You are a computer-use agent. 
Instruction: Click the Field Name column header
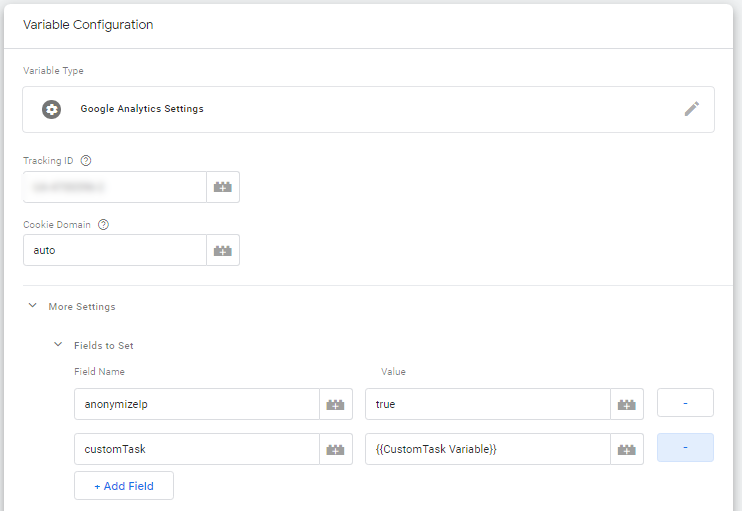pos(99,372)
